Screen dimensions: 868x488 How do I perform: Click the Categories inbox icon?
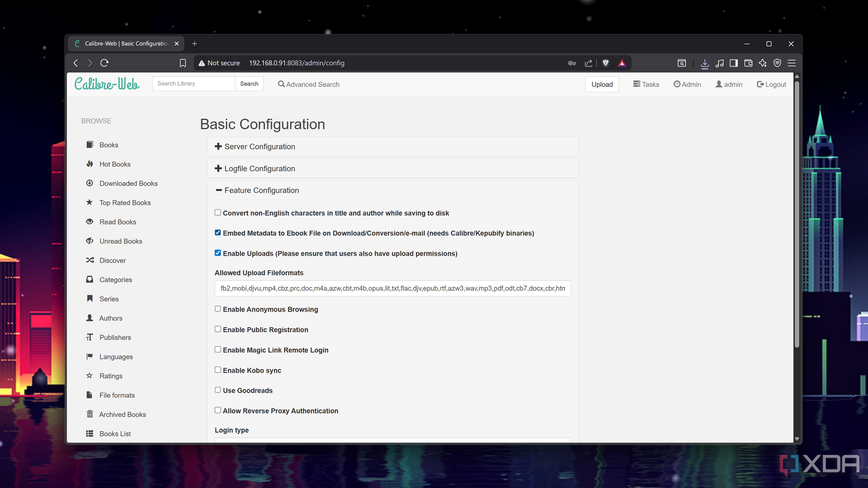[x=90, y=279]
